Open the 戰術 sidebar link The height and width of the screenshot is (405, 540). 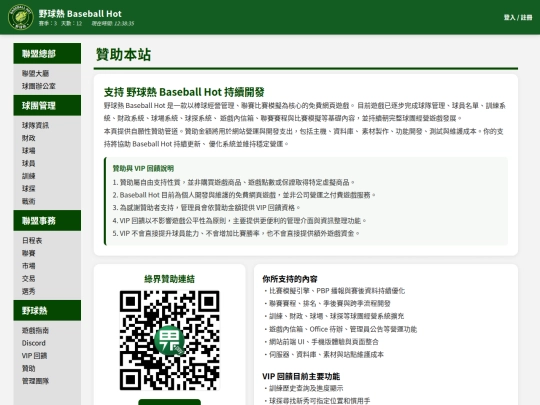(x=29, y=201)
